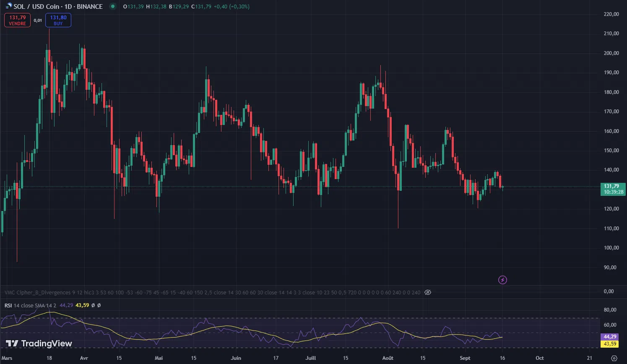Click the Sept label on time axis

coord(465,358)
